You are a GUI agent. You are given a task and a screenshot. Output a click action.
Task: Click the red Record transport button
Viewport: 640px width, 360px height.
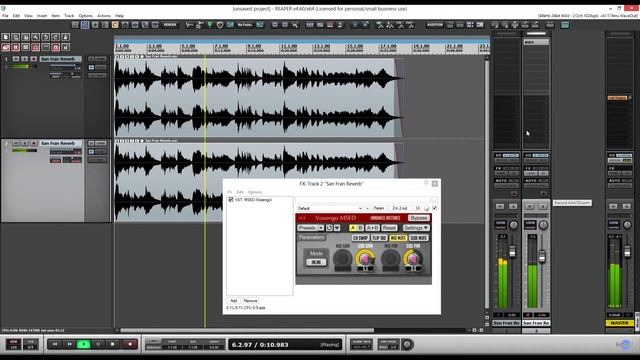pyautogui.click(x=130, y=344)
